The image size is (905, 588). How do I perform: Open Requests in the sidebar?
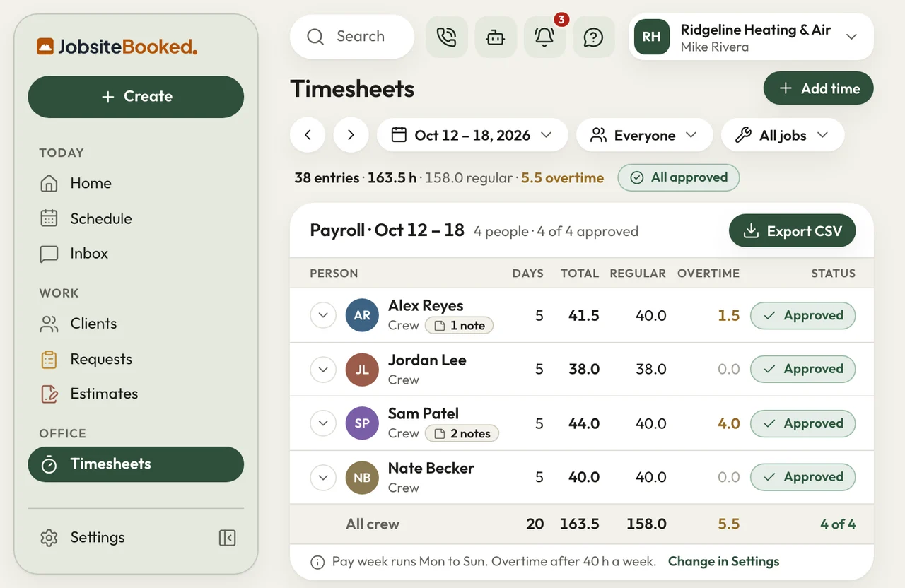pyautogui.click(x=136, y=359)
